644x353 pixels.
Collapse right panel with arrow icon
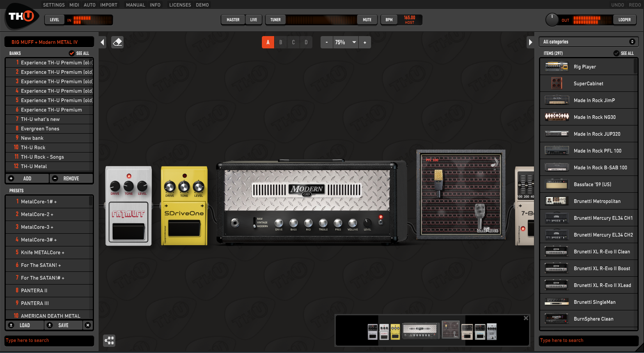[530, 42]
